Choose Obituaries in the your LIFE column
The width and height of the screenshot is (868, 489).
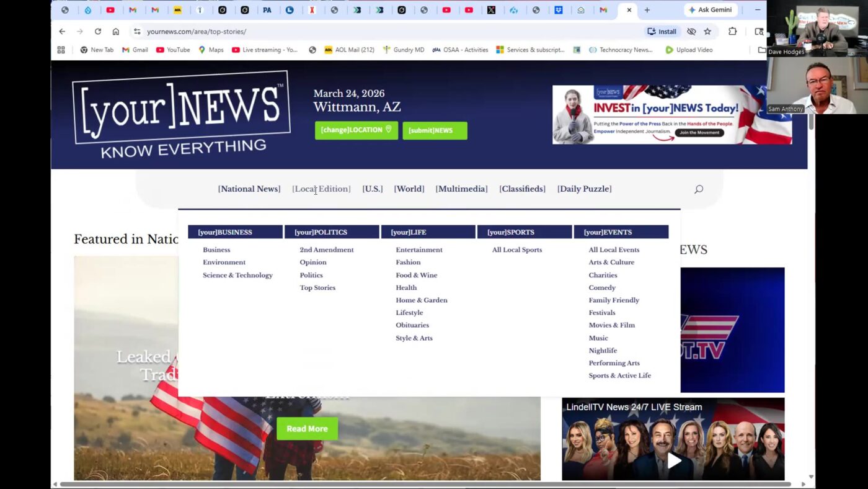tap(412, 325)
